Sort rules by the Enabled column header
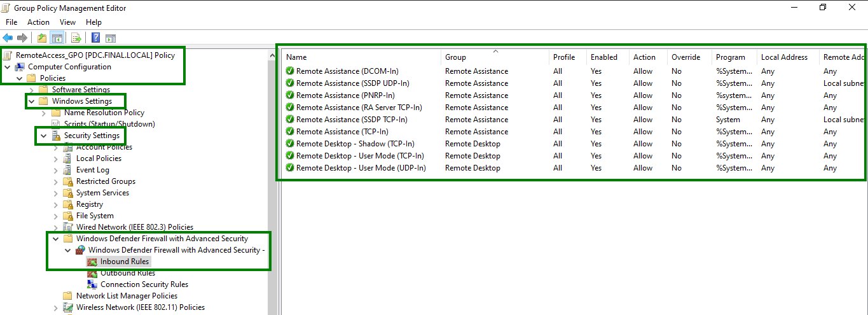Screen dimensions: 868x315 click(607, 57)
